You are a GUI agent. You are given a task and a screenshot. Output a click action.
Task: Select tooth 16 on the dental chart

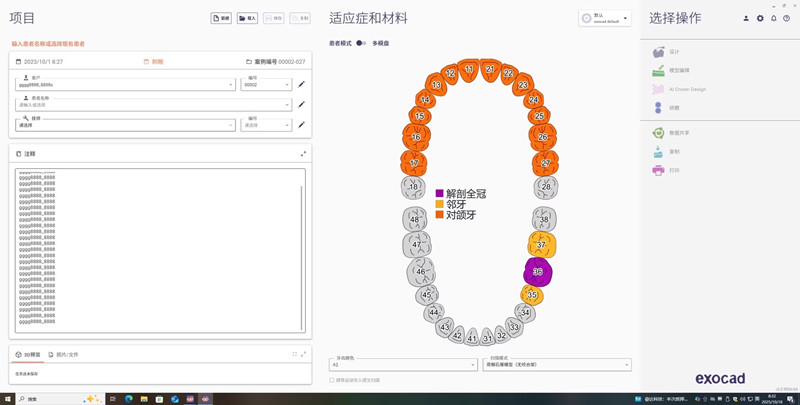416,137
